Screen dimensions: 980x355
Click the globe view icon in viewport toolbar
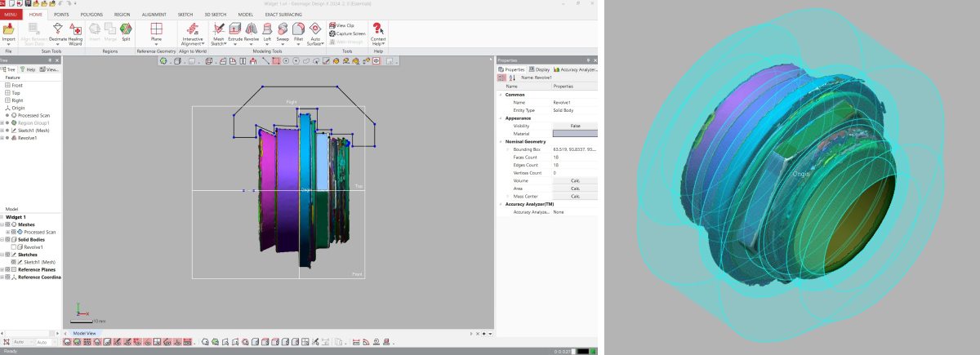tap(163, 60)
